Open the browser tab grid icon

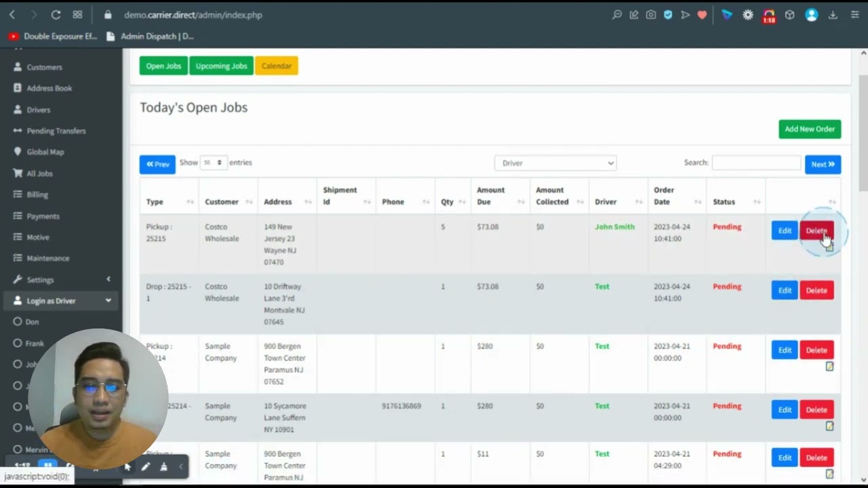click(77, 14)
